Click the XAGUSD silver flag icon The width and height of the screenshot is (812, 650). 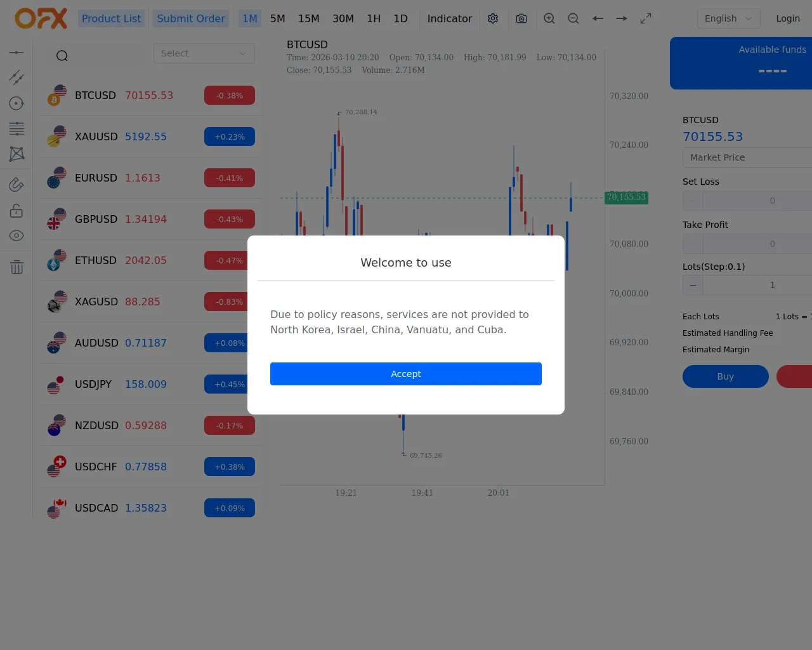pos(57,302)
